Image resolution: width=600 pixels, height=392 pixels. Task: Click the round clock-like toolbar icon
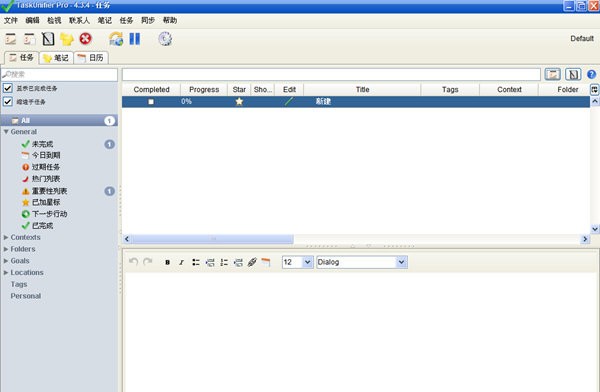[x=165, y=39]
